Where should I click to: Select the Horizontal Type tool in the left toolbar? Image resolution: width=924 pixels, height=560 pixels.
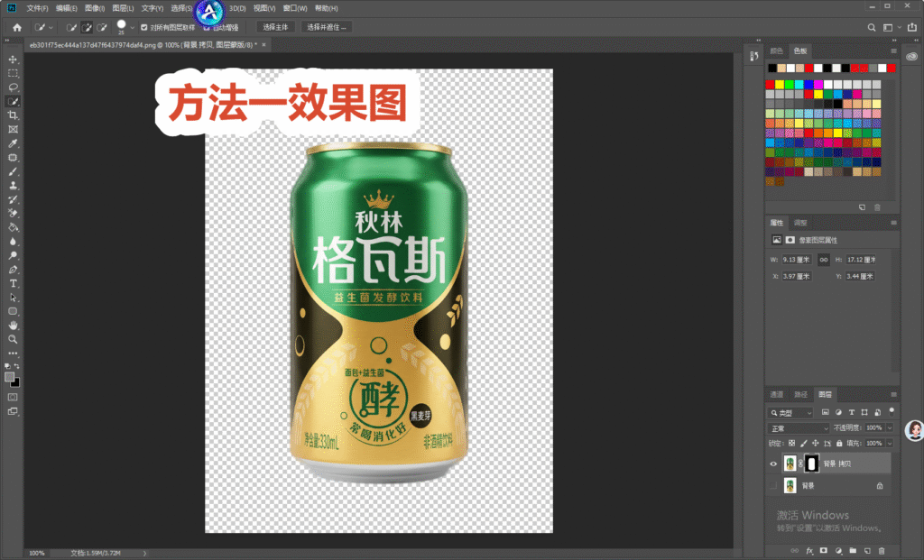(x=13, y=283)
